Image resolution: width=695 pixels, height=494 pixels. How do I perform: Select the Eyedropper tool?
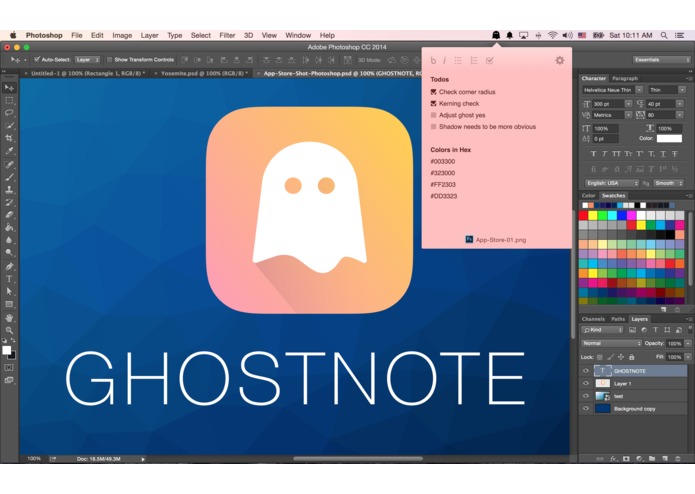tap(9, 151)
